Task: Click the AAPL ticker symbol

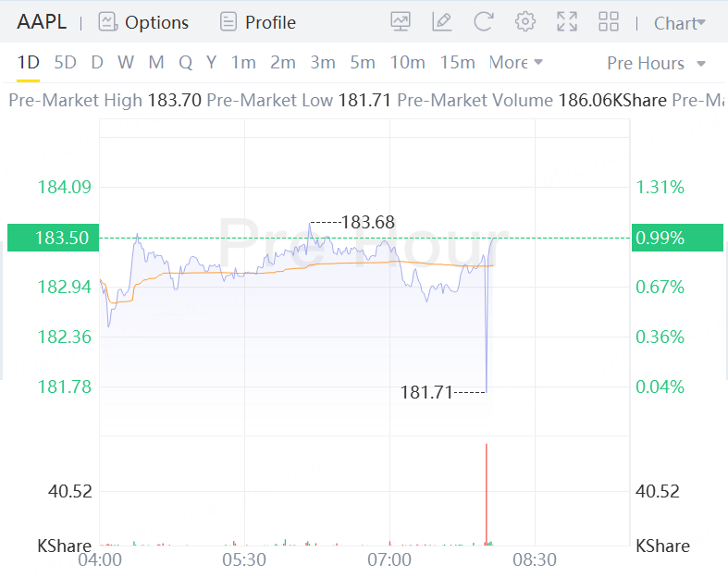Action: click(x=42, y=22)
